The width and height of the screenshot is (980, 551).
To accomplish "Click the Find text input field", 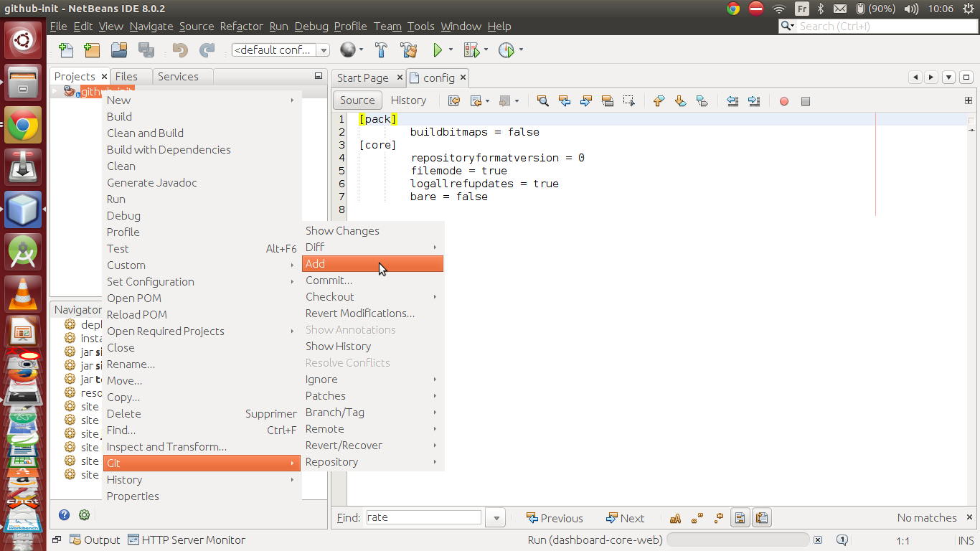I will [x=424, y=517].
